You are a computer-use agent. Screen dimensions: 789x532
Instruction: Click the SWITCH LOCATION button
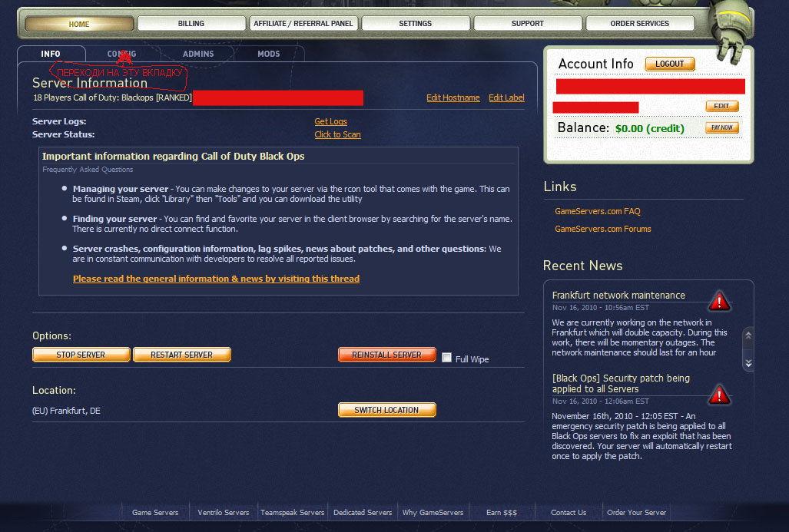[387, 410]
